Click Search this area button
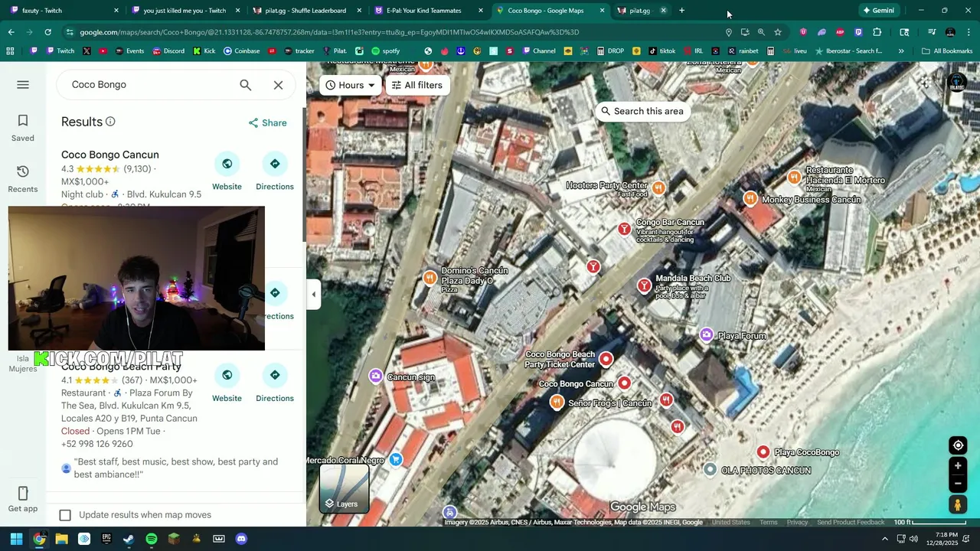The image size is (980, 551). click(x=641, y=111)
